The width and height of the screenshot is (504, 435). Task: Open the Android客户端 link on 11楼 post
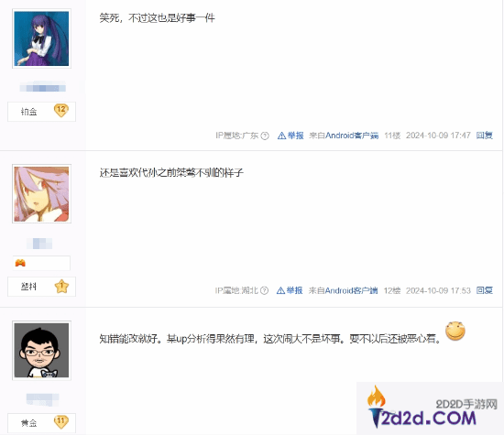point(352,136)
